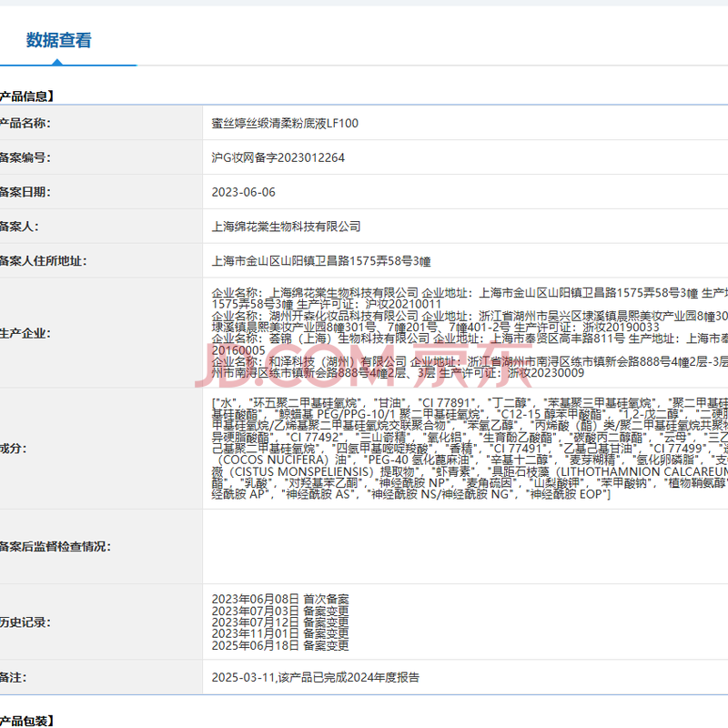This screenshot has width=728, height=728.
Task: Click remark text about 2024年度报告
Action: click(315, 678)
